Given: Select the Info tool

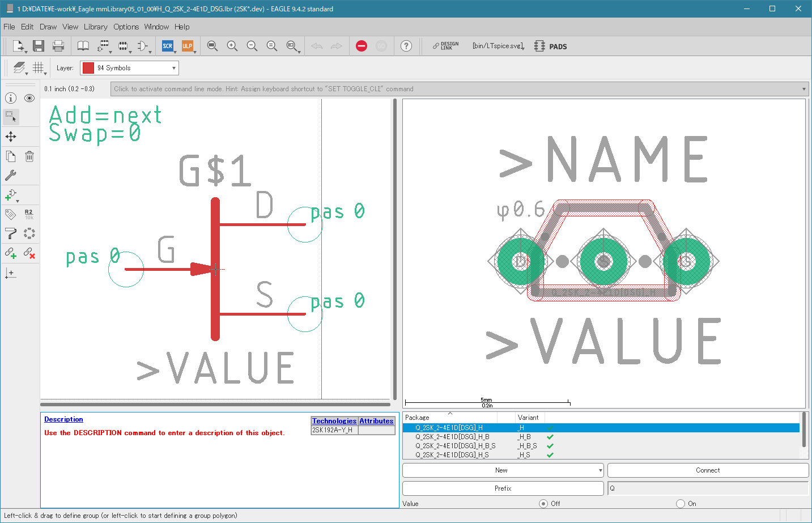Looking at the screenshot, I should (11, 98).
